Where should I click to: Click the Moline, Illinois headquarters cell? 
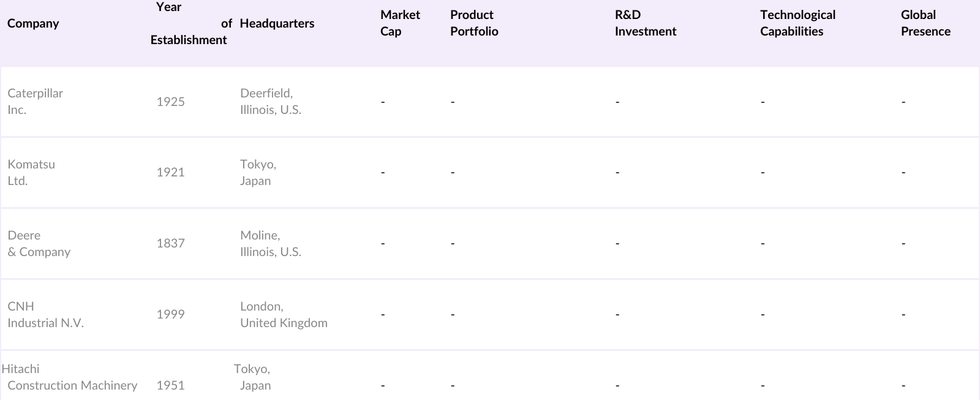pos(270,244)
